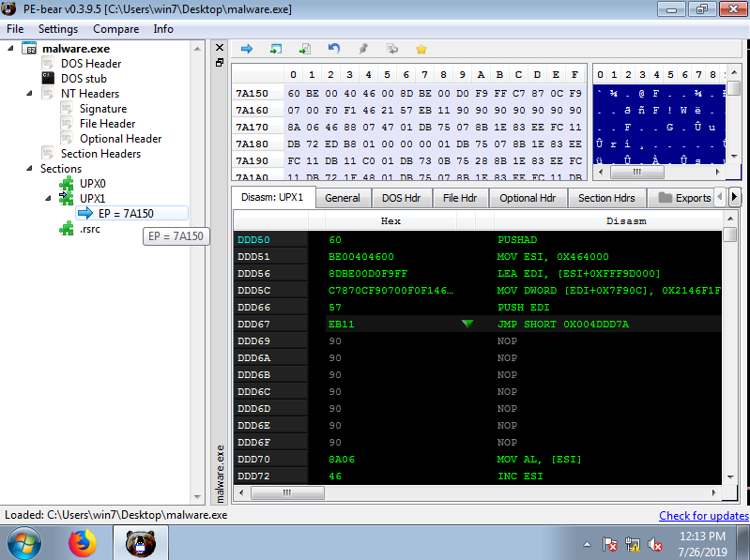Select Signature under NT Headers
This screenshot has height=560, width=750.
pos(103,109)
